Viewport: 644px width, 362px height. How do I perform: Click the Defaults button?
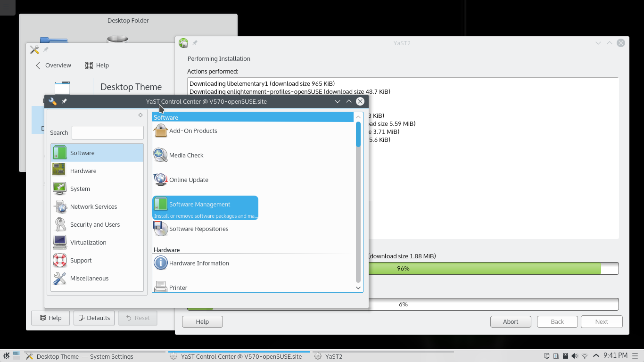pos(94,318)
